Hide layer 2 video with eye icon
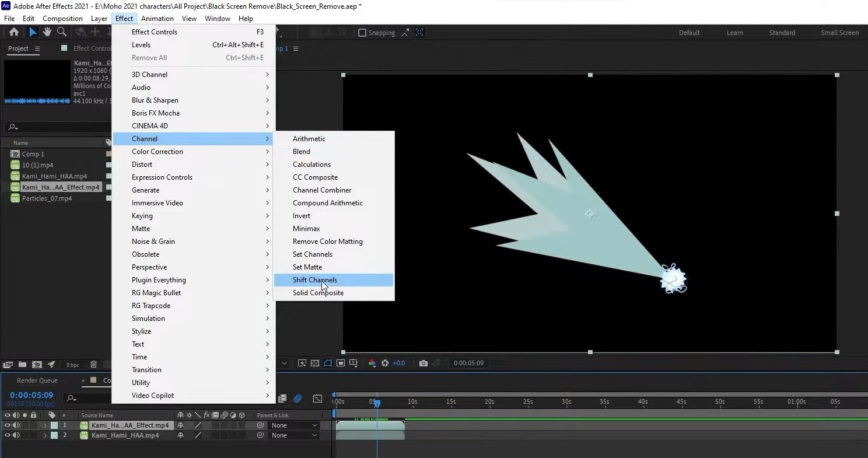This screenshot has height=458, width=868. coord(8,435)
